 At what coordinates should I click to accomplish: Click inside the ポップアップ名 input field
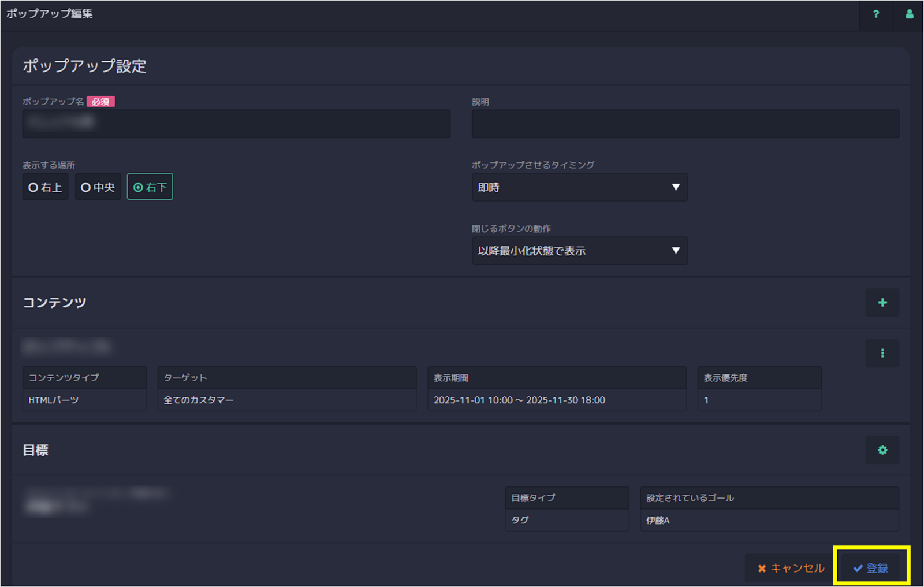pyautogui.click(x=236, y=124)
